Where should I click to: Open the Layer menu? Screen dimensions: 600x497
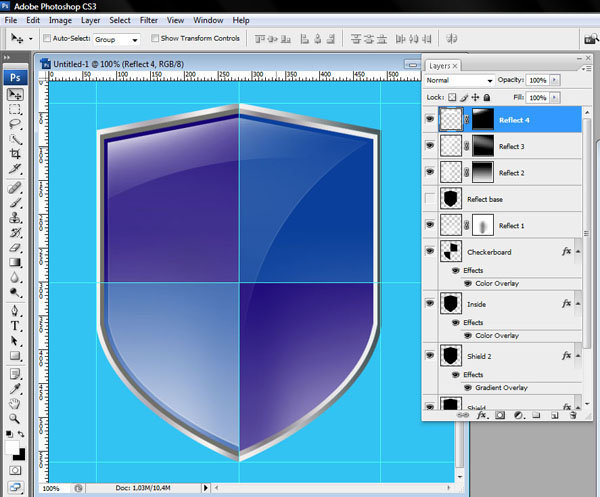pyautogui.click(x=90, y=20)
